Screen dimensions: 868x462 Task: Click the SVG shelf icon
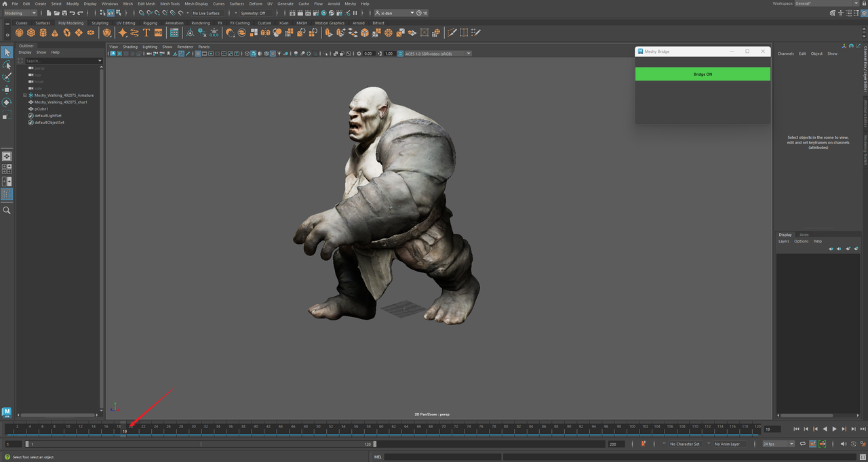158,33
